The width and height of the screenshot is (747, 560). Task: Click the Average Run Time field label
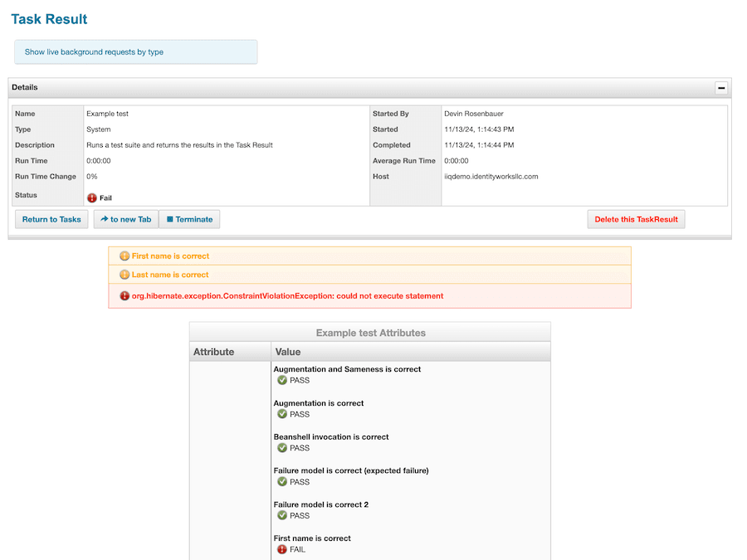click(404, 161)
